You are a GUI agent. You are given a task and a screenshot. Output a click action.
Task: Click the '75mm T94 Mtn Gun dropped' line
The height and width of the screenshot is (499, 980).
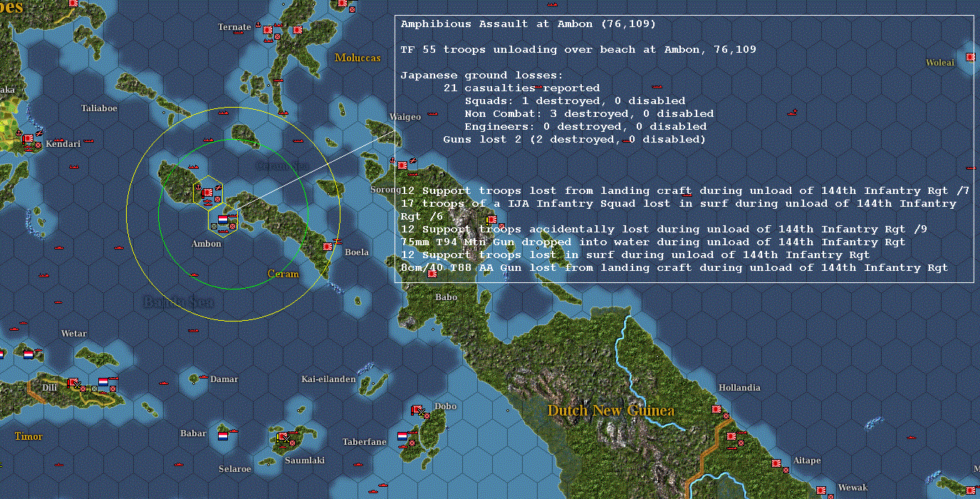[x=653, y=242]
